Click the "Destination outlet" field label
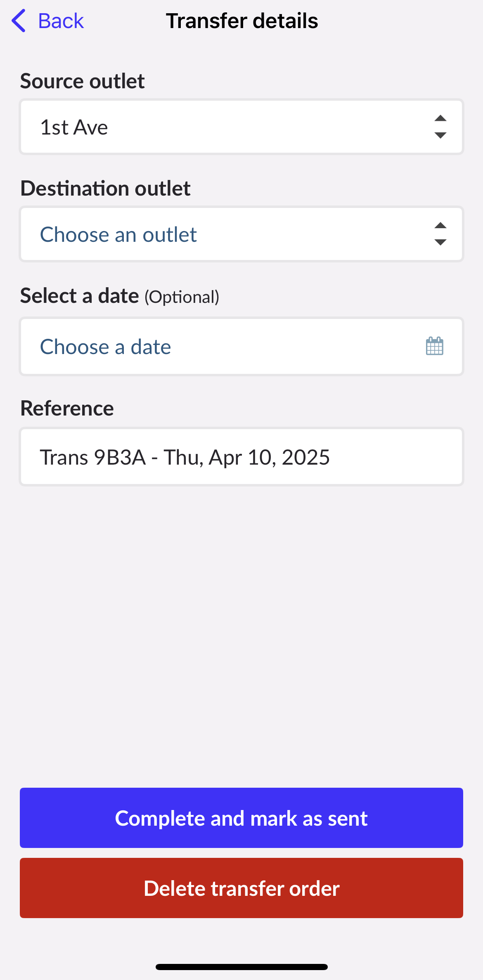This screenshot has height=980, width=483. click(x=105, y=188)
